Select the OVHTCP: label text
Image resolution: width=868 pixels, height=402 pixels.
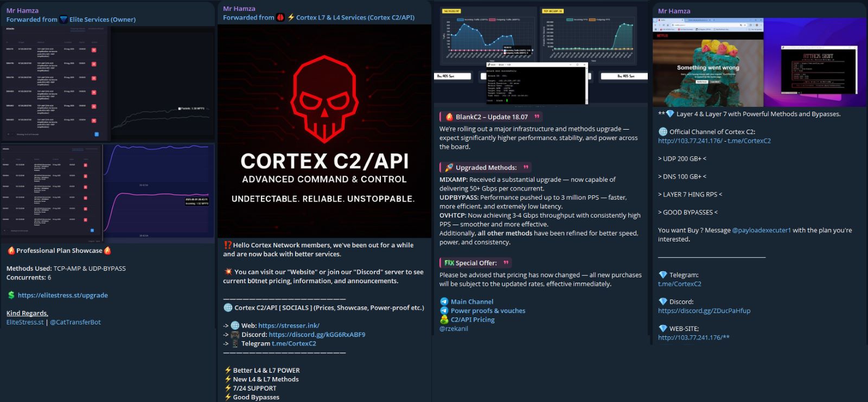pyautogui.click(x=453, y=215)
